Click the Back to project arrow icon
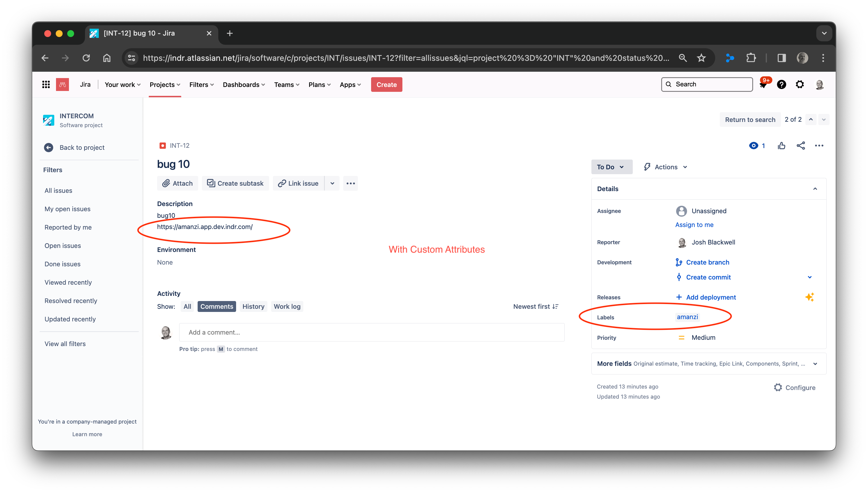 pos(49,147)
